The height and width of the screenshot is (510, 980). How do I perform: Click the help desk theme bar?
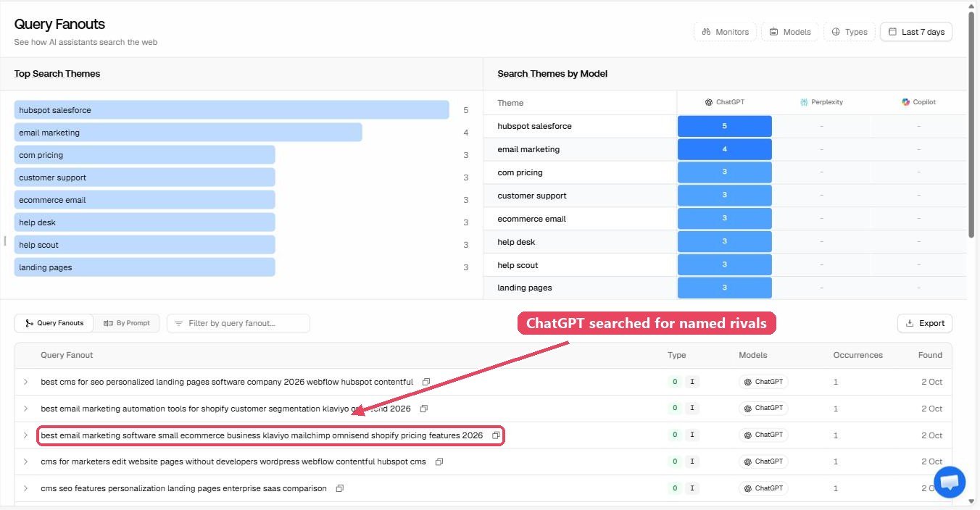(144, 222)
